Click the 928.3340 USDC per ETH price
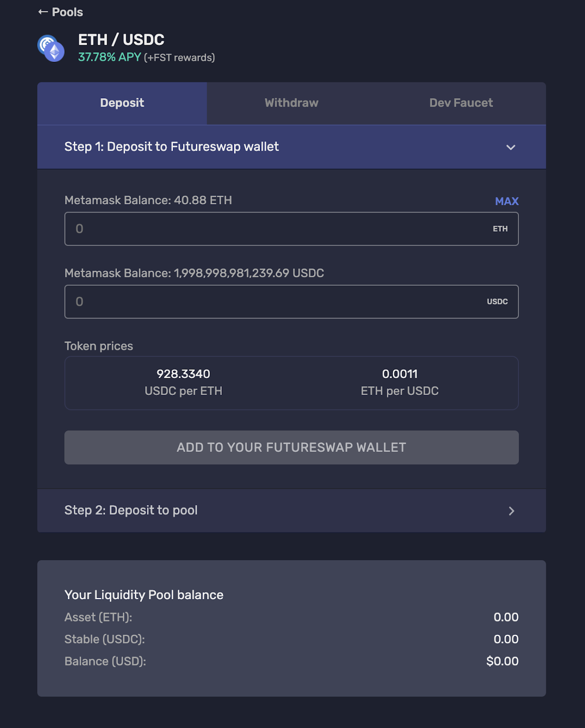This screenshot has width=585, height=728. [x=183, y=374]
